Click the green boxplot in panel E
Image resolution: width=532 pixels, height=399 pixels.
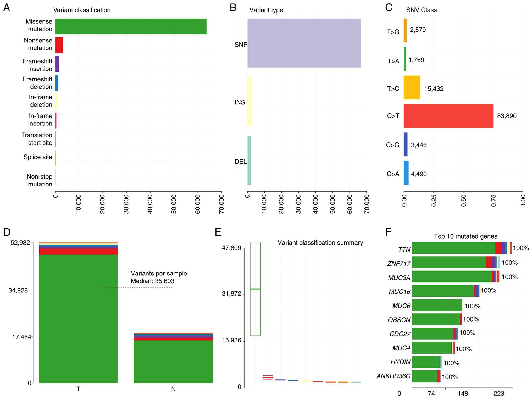pyautogui.click(x=255, y=289)
